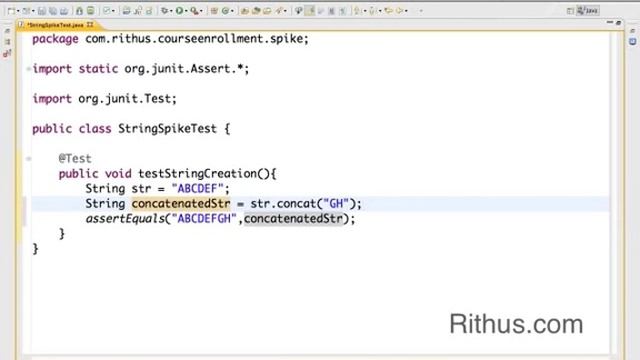Collapse the testStringCreation method fold marker
Viewport: 640px width, 360px height.
click(29, 159)
